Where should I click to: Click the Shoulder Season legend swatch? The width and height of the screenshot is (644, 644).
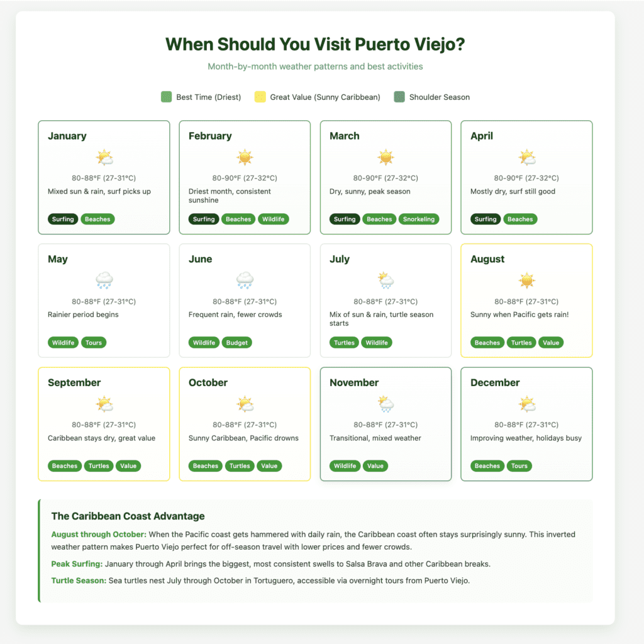[399, 97]
